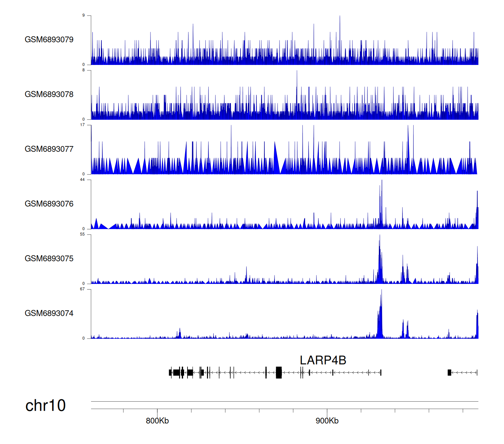Select the GSM6893078 track label

49,95
